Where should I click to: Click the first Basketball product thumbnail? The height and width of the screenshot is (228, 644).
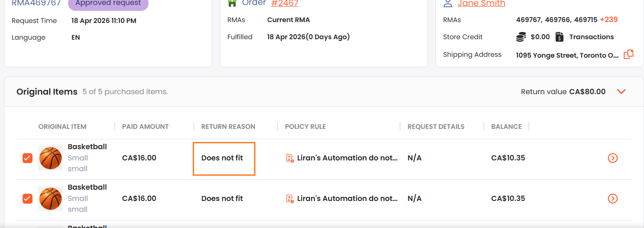pyautogui.click(x=51, y=158)
